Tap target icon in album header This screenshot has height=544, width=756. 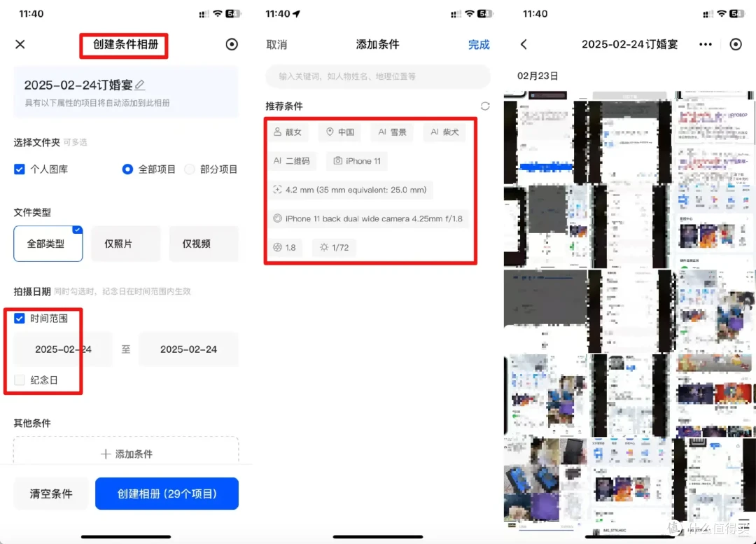coord(736,44)
